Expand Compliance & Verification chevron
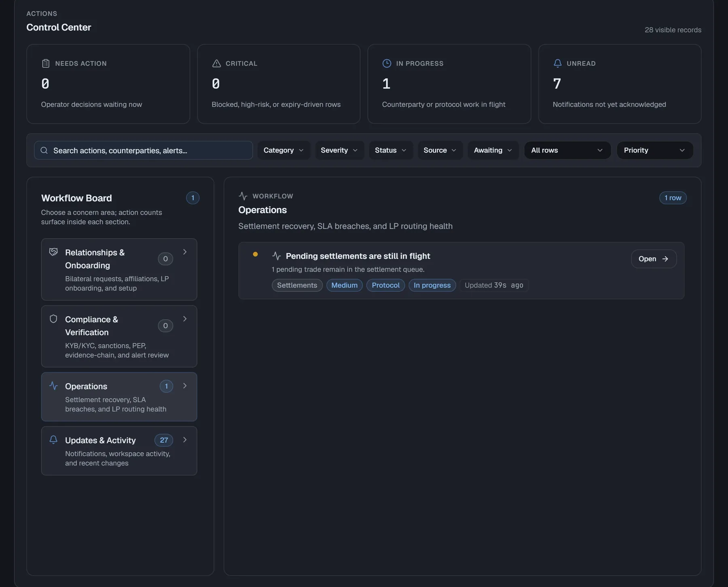This screenshot has width=728, height=587. point(185,319)
